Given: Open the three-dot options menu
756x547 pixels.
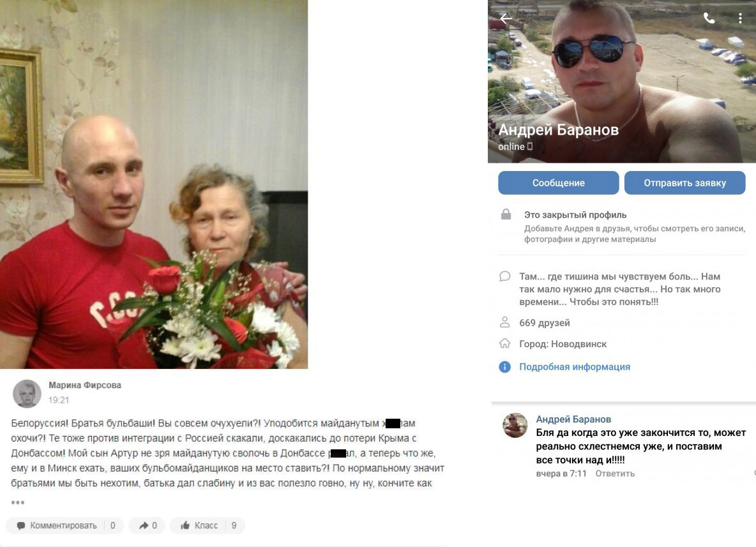Looking at the screenshot, I should [740, 19].
